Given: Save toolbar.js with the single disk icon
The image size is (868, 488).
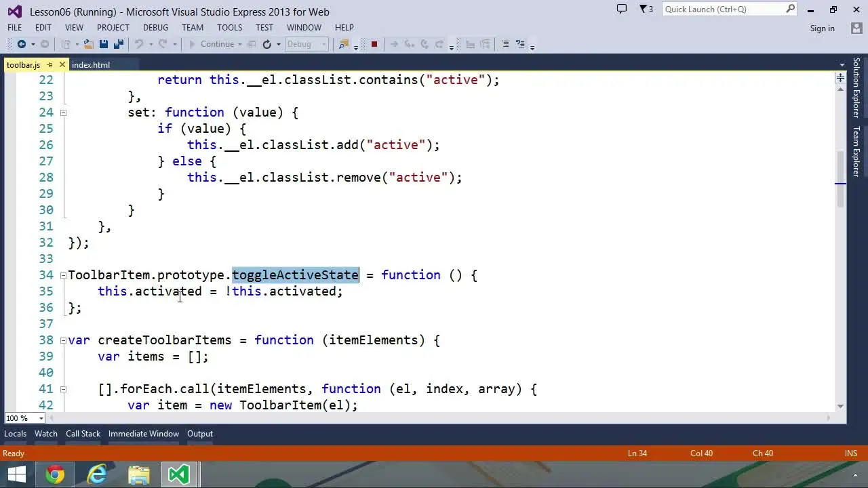Looking at the screenshot, I should click(104, 44).
